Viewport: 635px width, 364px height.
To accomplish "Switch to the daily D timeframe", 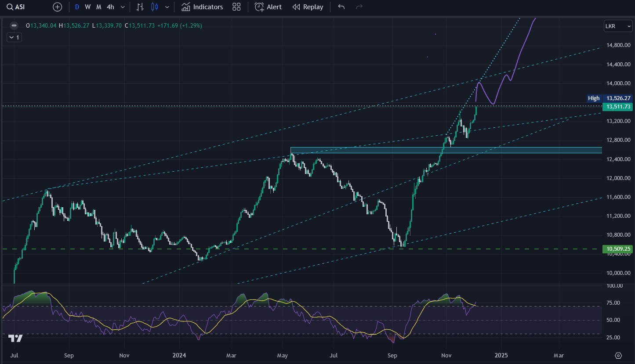I will [x=77, y=7].
